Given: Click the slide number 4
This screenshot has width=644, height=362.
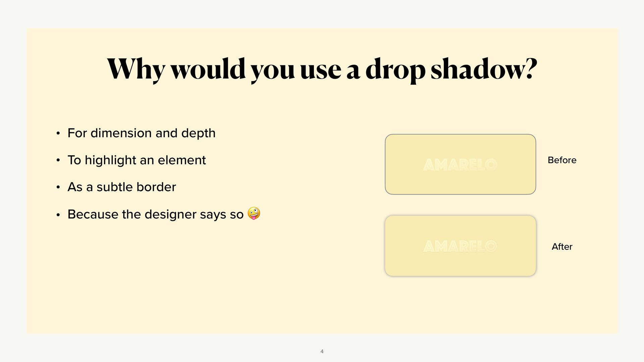Looking at the screenshot, I should pyautogui.click(x=322, y=351).
